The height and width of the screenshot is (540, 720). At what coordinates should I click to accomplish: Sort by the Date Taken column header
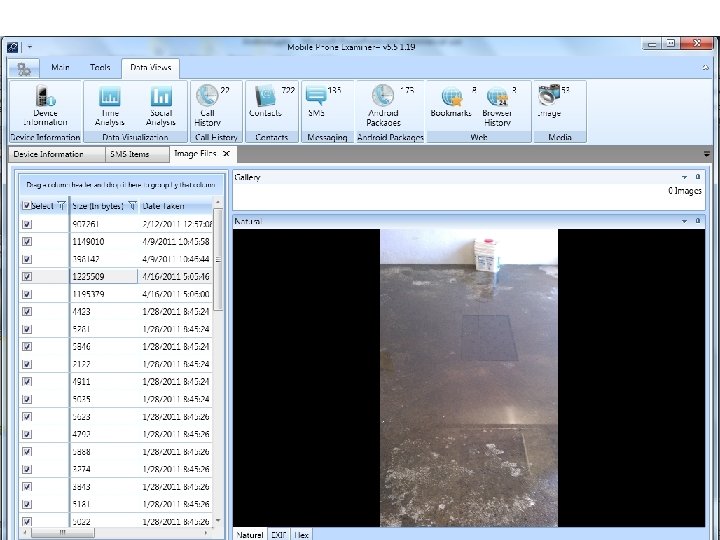tap(176, 206)
